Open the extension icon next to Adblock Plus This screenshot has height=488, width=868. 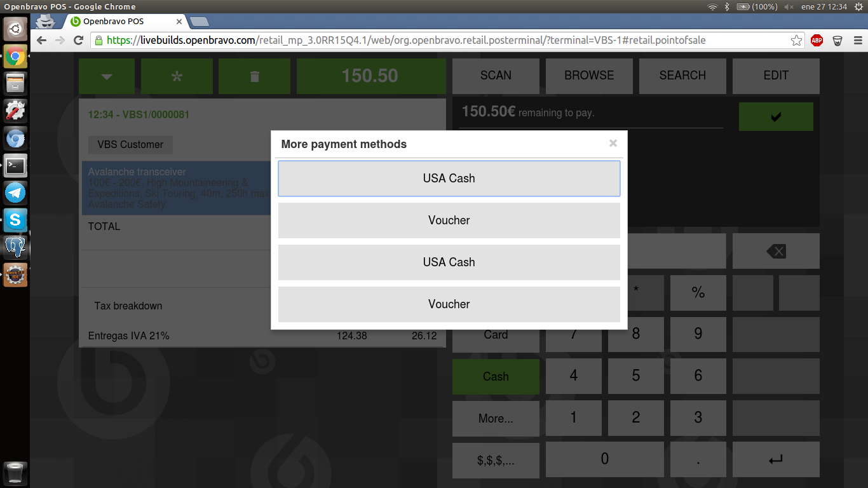tap(837, 41)
